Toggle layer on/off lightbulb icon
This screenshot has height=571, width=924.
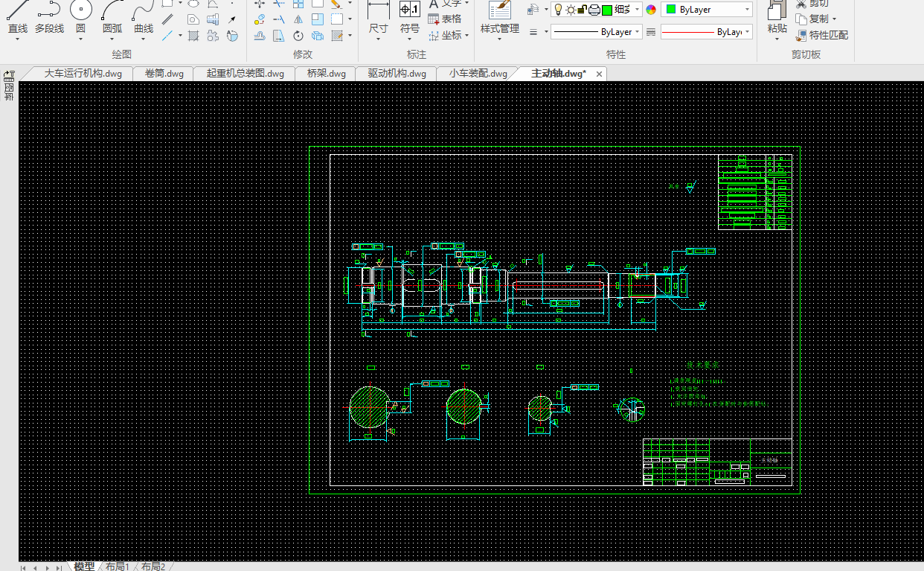[x=559, y=10]
